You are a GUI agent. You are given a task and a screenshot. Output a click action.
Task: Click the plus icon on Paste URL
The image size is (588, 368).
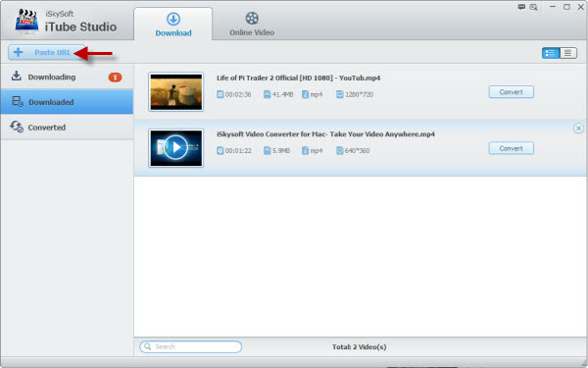click(18, 52)
